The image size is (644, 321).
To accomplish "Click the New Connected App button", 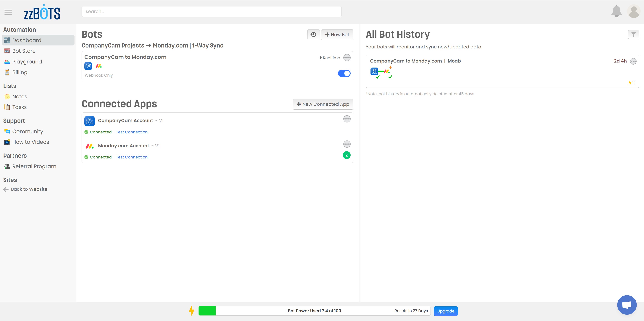I will coord(323,104).
